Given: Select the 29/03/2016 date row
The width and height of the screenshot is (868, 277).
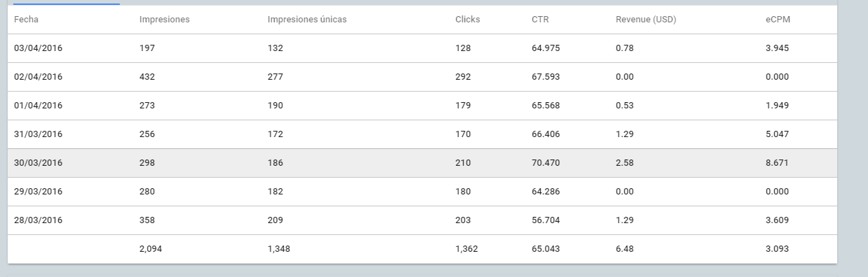Looking at the screenshot, I should coord(422,192).
